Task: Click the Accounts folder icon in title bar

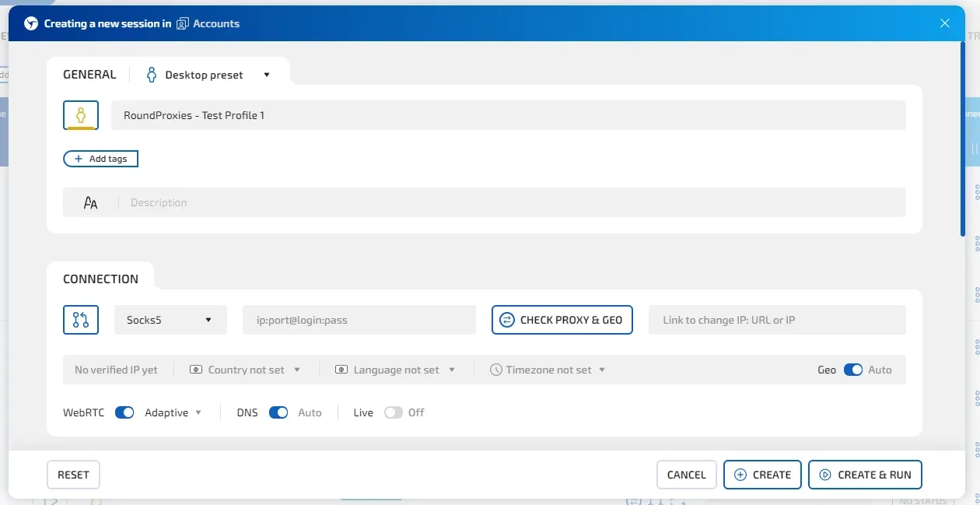Action: tap(183, 23)
